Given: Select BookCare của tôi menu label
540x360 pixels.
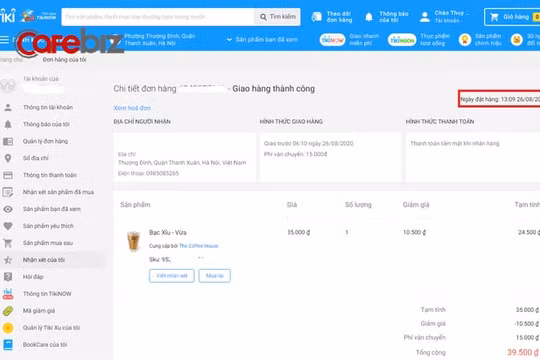Looking at the screenshot, I should tap(45, 345).
